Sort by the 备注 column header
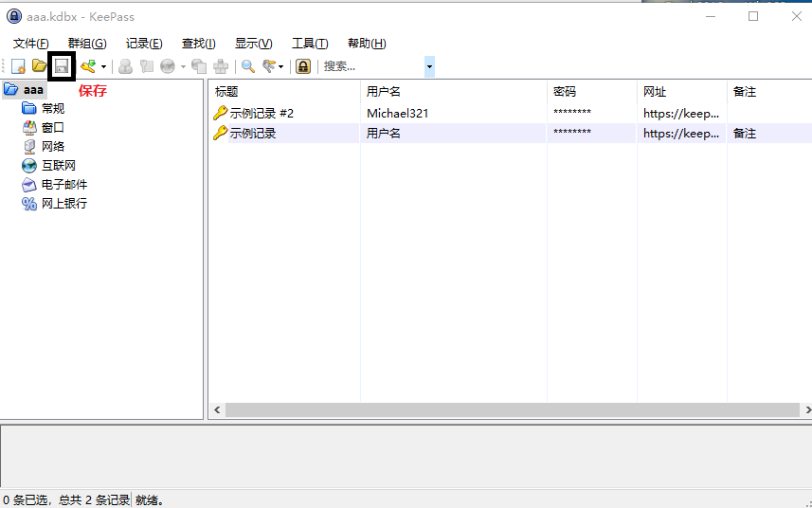 [769, 92]
